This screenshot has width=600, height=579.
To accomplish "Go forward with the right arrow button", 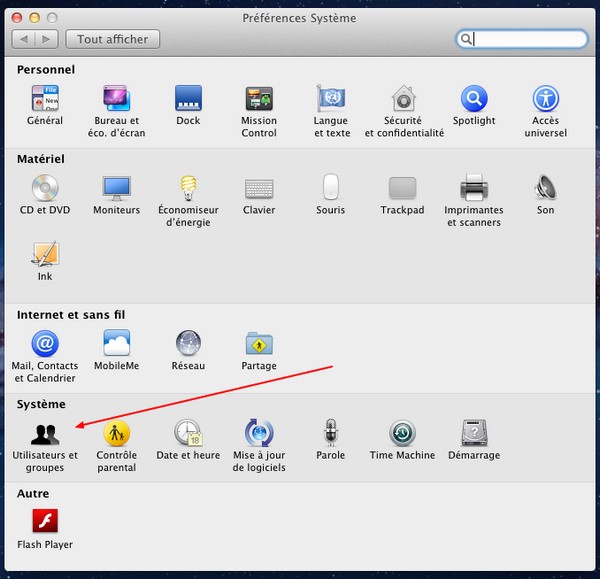I will [x=46, y=39].
